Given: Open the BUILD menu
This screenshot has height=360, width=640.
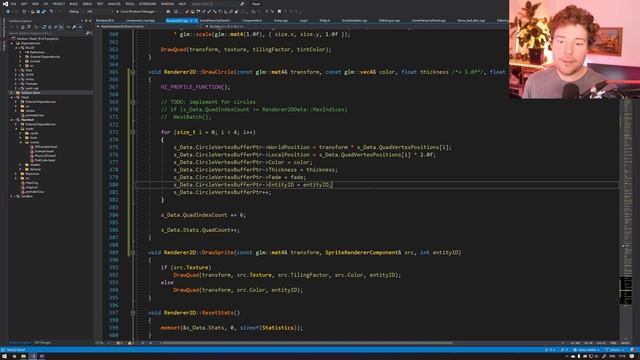Looking at the screenshot, I should coord(73,4).
